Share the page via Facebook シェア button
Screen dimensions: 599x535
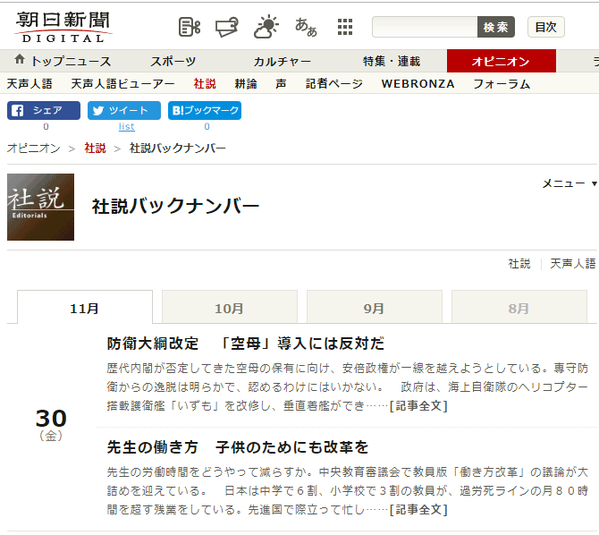[x=44, y=110]
